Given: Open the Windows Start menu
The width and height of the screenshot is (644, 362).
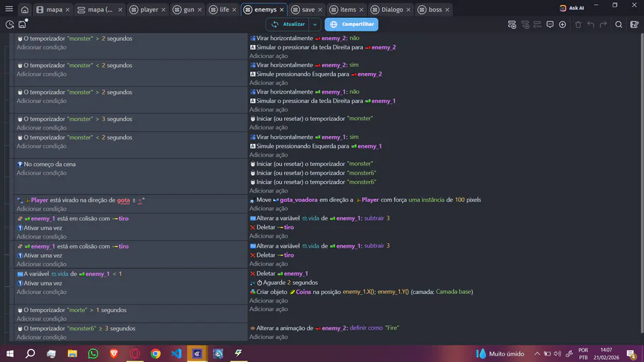Looking at the screenshot, I should (x=10, y=353).
